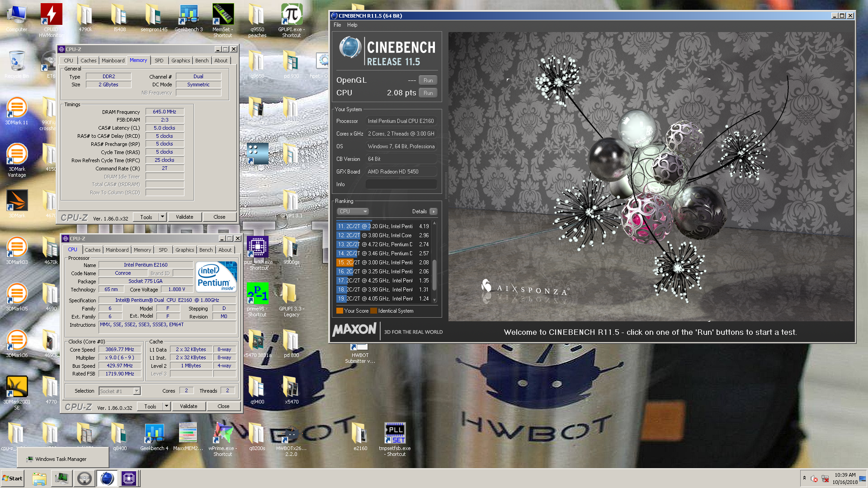Open the Geekbench 3 desktop shortcut
The height and width of the screenshot is (488, 868).
tap(189, 18)
